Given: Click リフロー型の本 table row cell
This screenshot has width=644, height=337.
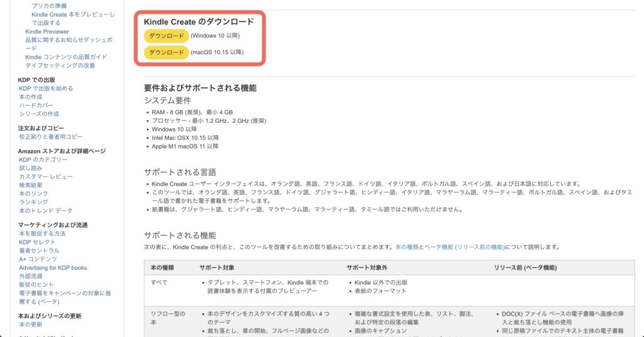Looking at the screenshot, I should pyautogui.click(x=167, y=318).
